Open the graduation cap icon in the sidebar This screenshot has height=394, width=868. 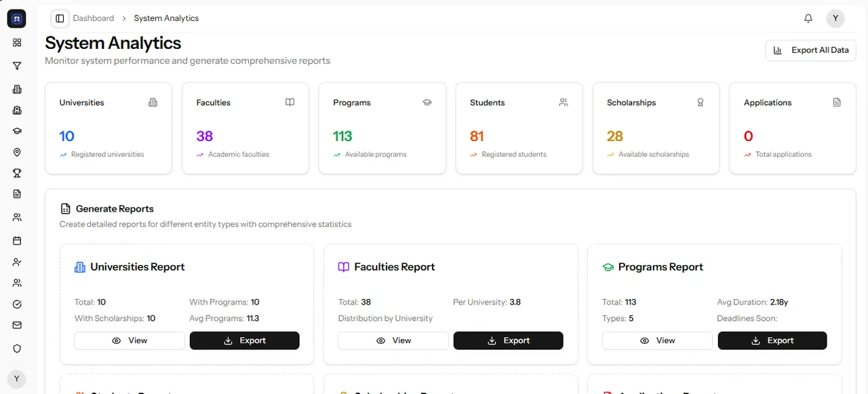click(17, 131)
